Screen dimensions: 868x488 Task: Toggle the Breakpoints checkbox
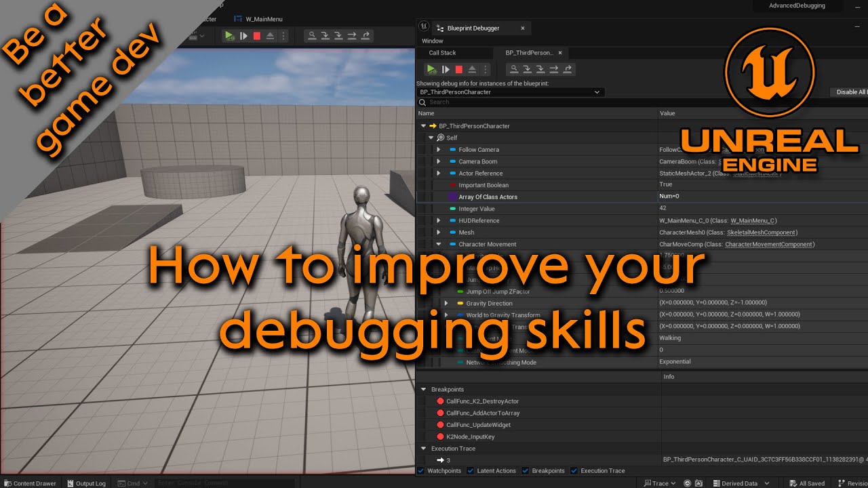pos(526,470)
